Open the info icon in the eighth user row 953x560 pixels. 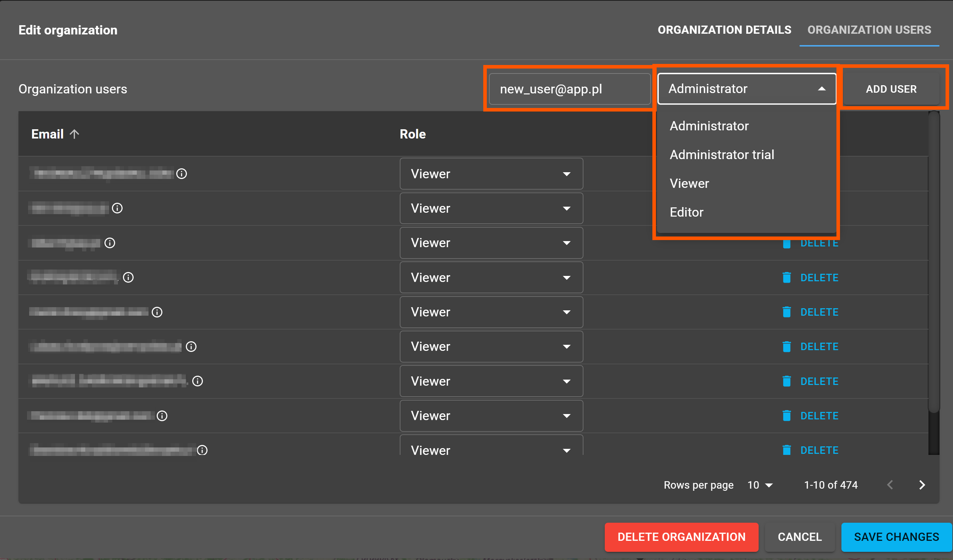click(x=162, y=416)
